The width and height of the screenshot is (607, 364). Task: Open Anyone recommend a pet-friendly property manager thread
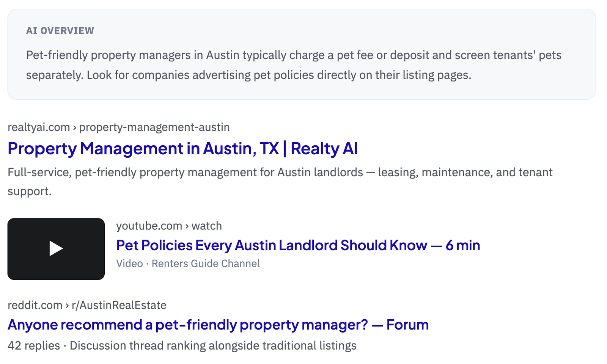(x=218, y=325)
